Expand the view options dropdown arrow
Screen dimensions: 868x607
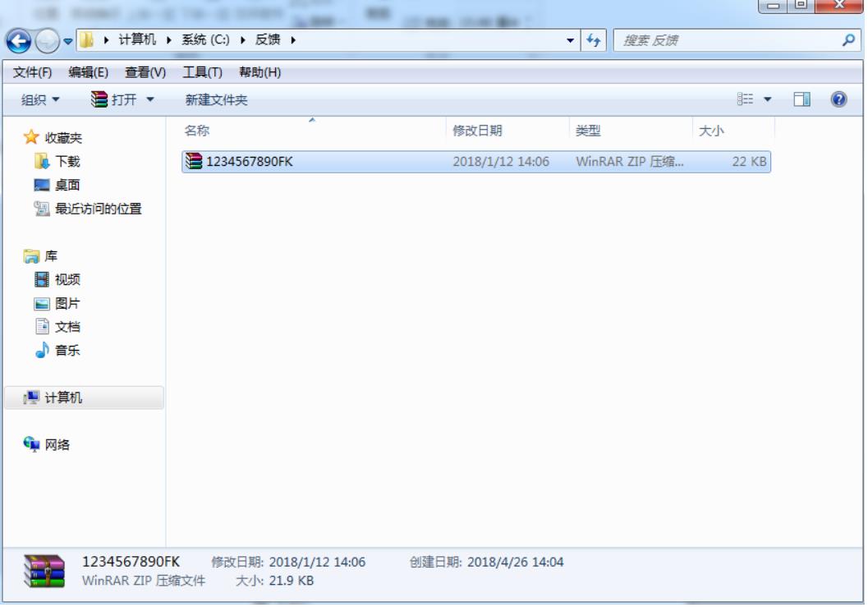[768, 100]
